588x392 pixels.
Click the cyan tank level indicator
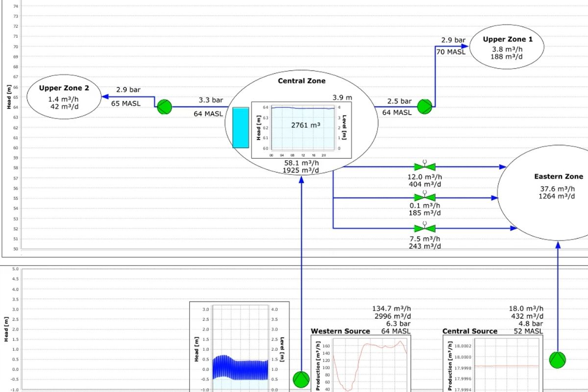point(241,127)
